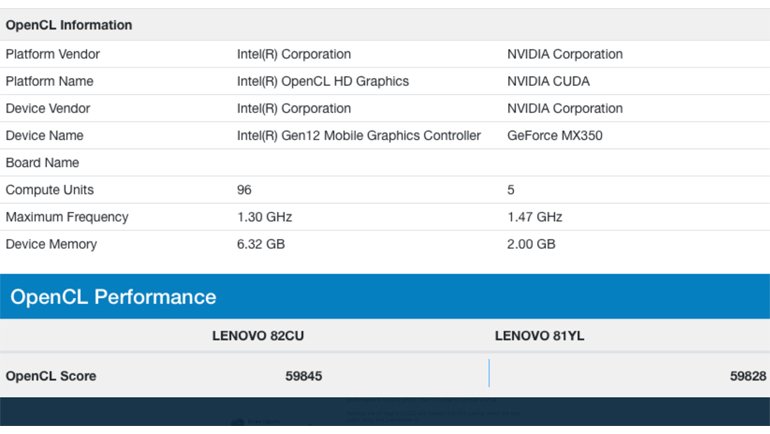770x434 pixels.
Task: Click the 'OpenCL Score' row label
Action: (x=51, y=376)
